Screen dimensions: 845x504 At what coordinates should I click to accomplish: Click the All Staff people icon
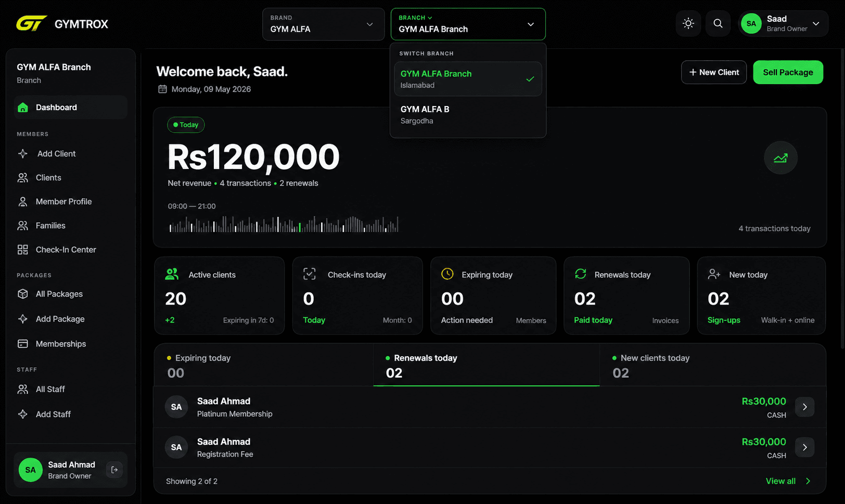(x=23, y=389)
